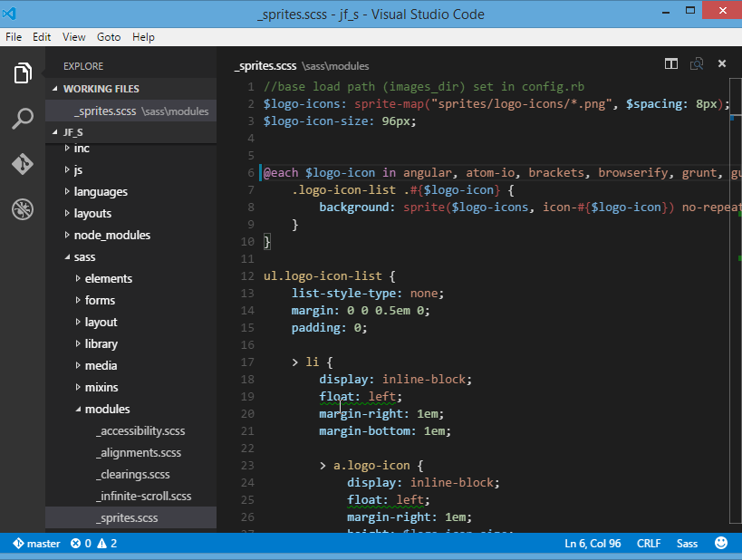The width and height of the screenshot is (742, 560).
Task: Click 'padding: 0;' on line 15
Action: 330,328
